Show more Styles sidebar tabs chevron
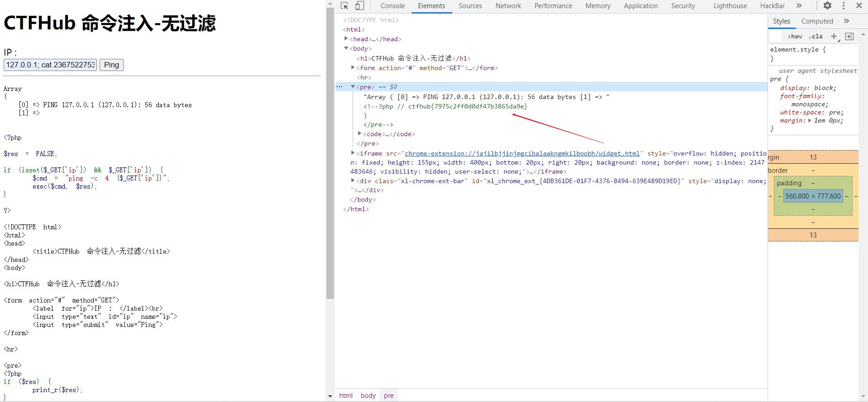The width and height of the screenshot is (868, 402). (x=847, y=21)
